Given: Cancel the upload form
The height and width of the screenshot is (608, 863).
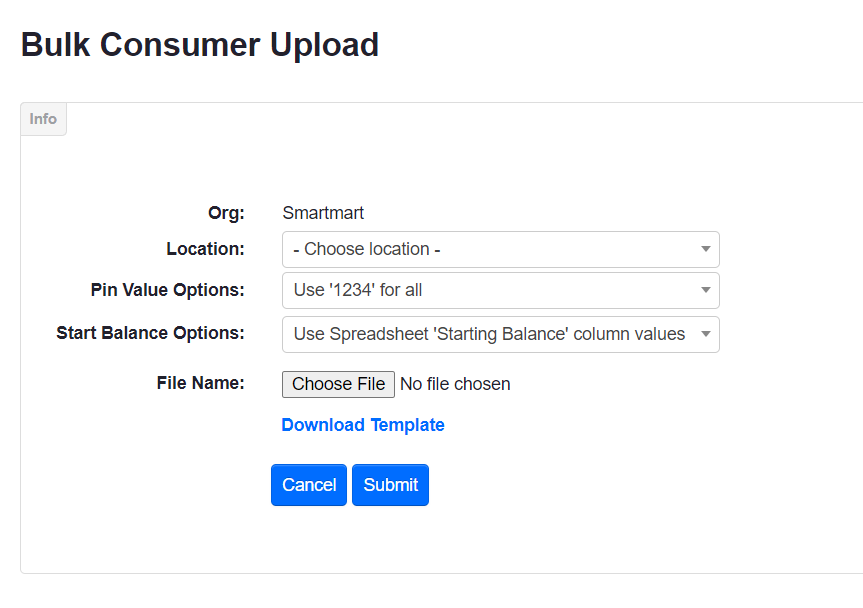Looking at the screenshot, I should point(308,484).
